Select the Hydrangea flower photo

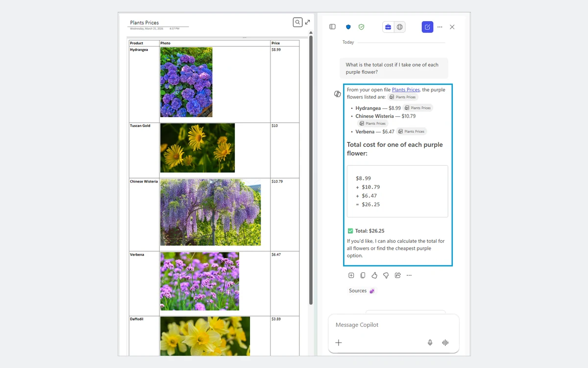[186, 82]
